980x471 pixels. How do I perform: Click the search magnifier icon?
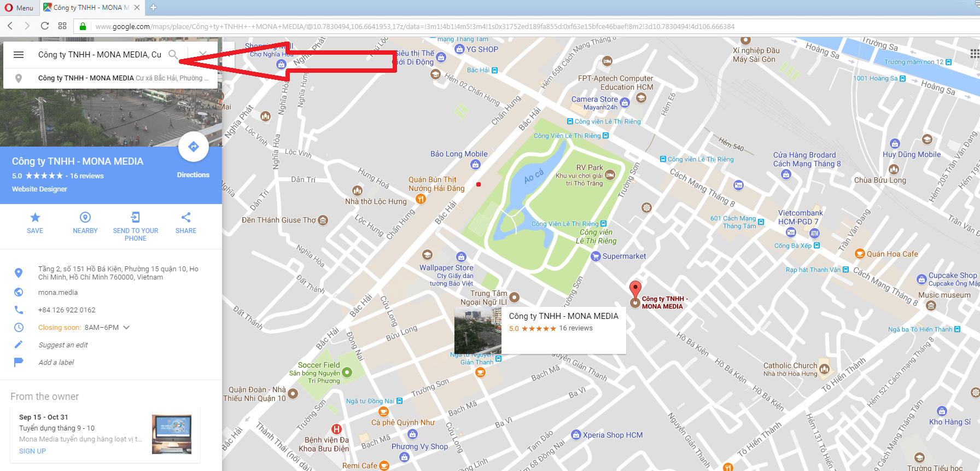[173, 54]
